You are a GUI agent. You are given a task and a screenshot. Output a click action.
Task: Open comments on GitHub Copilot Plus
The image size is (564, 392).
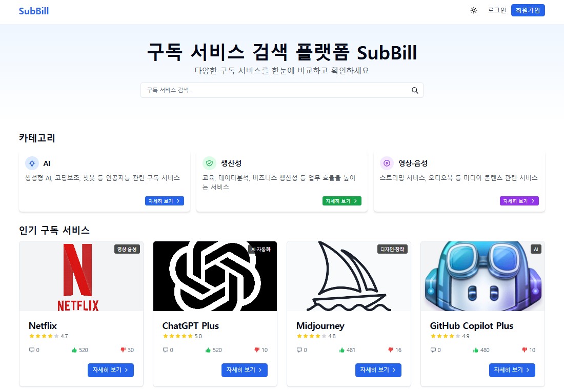[x=434, y=350]
